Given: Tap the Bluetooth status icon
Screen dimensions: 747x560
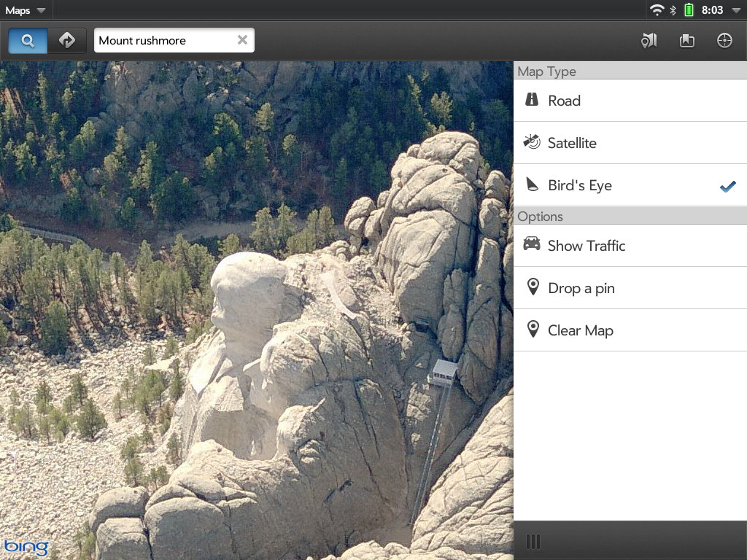Looking at the screenshot, I should pos(673,10).
